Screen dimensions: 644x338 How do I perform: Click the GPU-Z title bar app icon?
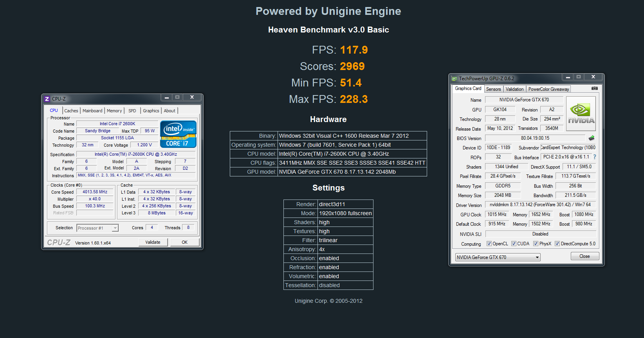click(x=454, y=79)
